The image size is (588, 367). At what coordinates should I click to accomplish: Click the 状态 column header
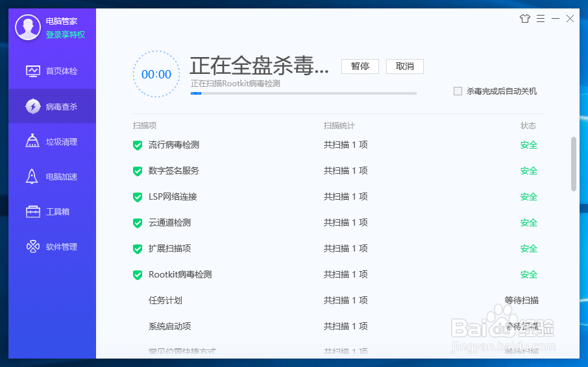(x=528, y=126)
